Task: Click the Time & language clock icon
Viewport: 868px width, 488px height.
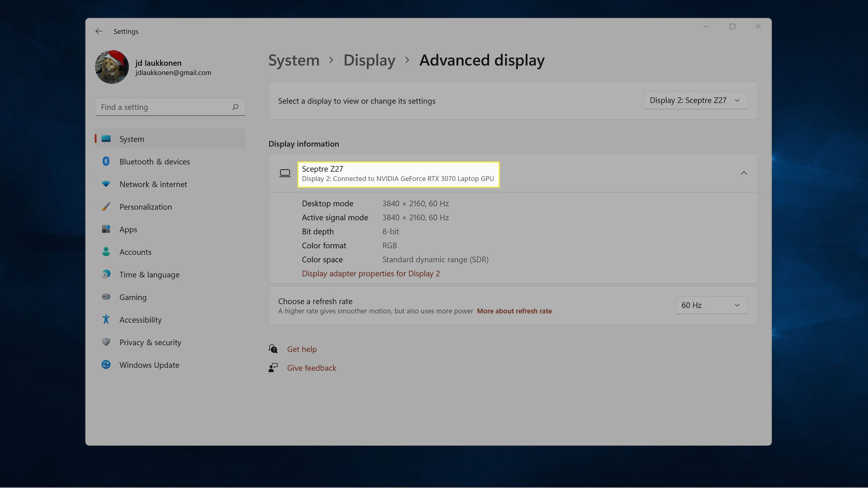Action: coord(106,274)
